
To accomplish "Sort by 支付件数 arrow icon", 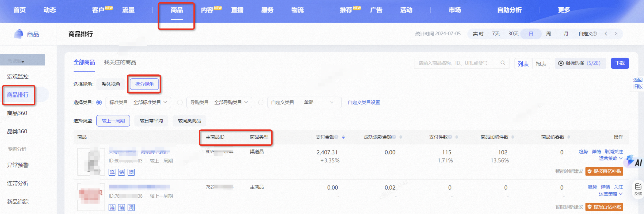I will pyautogui.click(x=457, y=137).
